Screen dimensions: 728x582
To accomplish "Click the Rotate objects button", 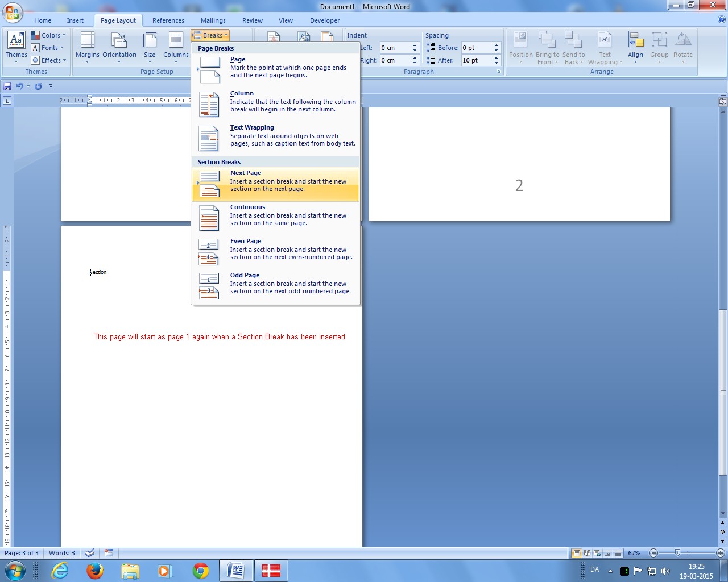I will click(683, 48).
